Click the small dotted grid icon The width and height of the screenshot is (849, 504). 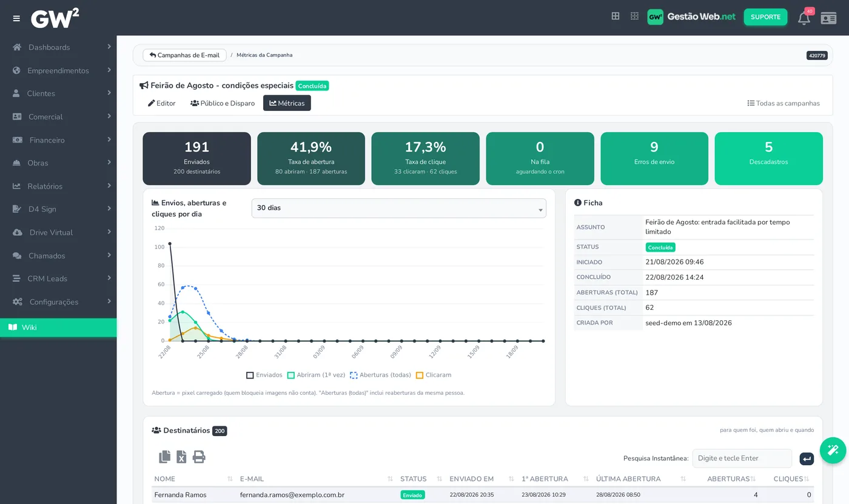pos(634,16)
